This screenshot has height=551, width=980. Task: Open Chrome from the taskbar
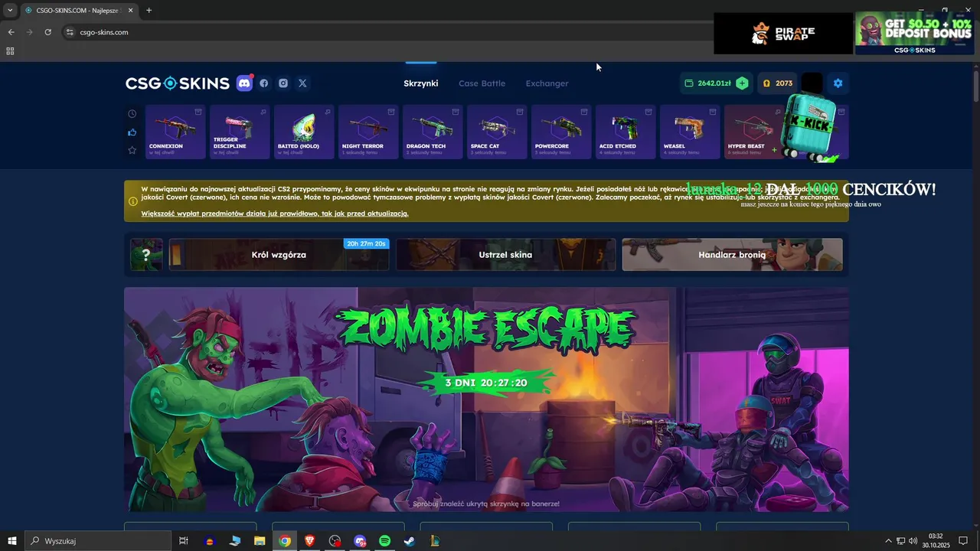[285, 541]
